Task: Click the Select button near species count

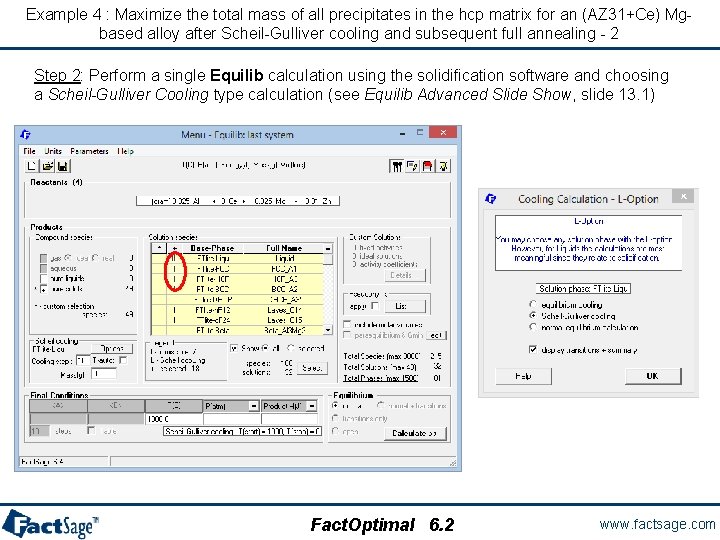Action: click(312, 368)
